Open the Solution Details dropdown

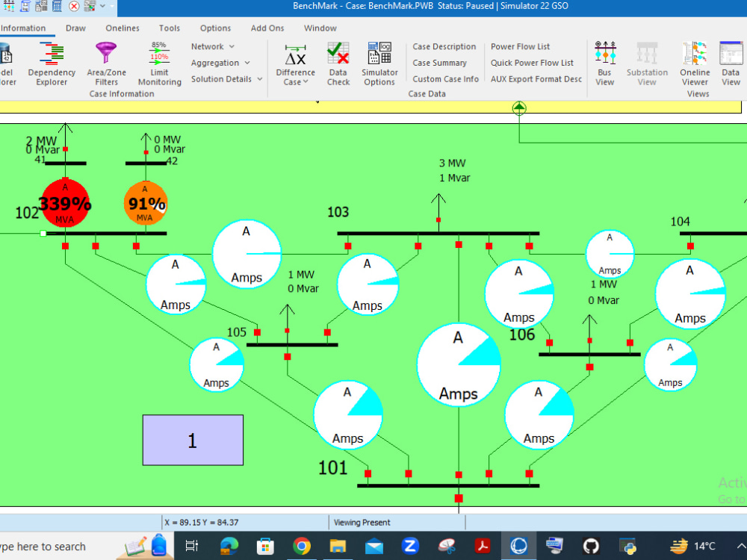click(222, 78)
